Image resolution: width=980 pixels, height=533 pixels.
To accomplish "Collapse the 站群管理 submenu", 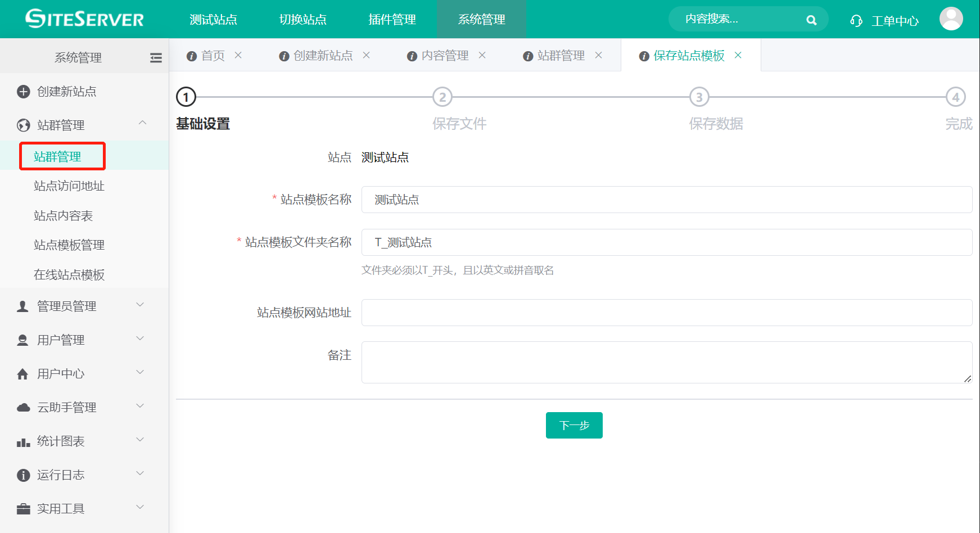I will [142, 124].
